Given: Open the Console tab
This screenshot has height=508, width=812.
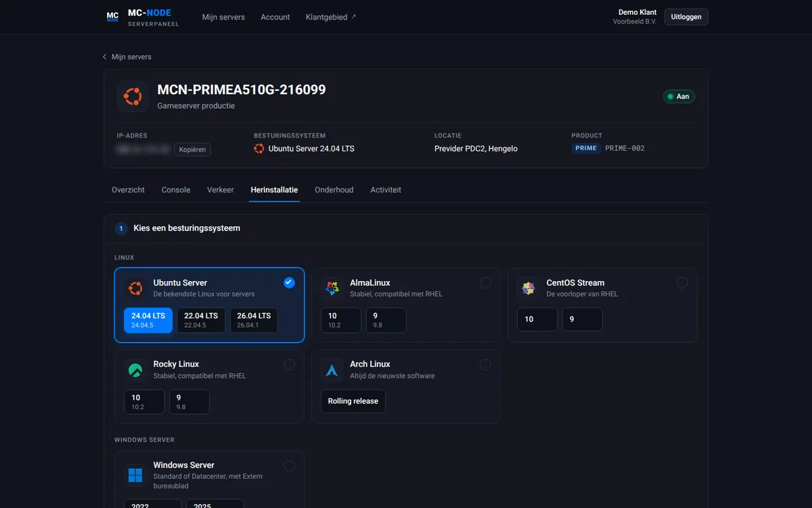Looking at the screenshot, I should click(x=176, y=190).
